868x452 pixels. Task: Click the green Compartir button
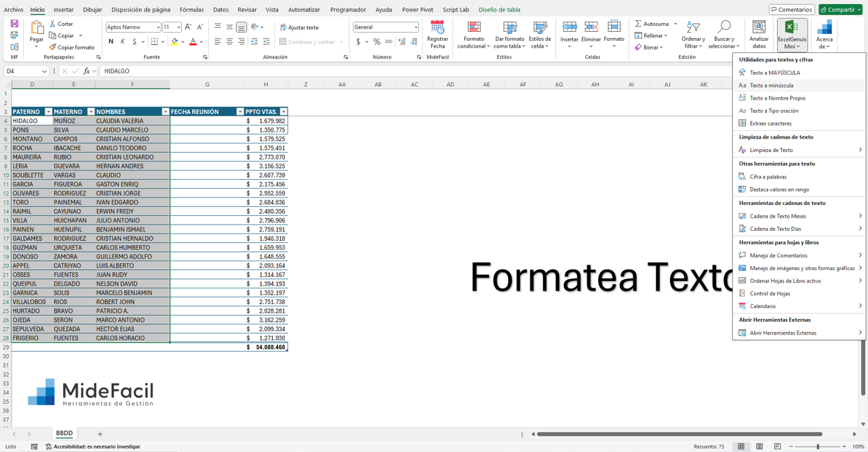coord(840,10)
